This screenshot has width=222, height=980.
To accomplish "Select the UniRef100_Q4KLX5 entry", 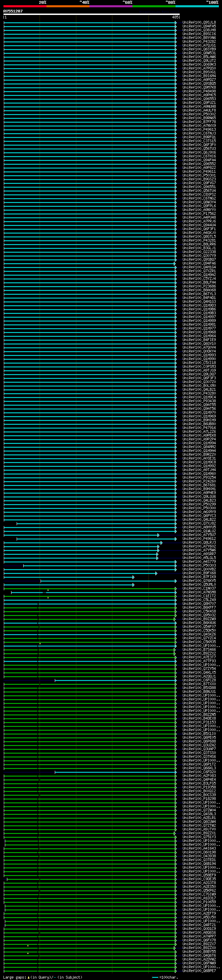I will (x=199, y=672).
